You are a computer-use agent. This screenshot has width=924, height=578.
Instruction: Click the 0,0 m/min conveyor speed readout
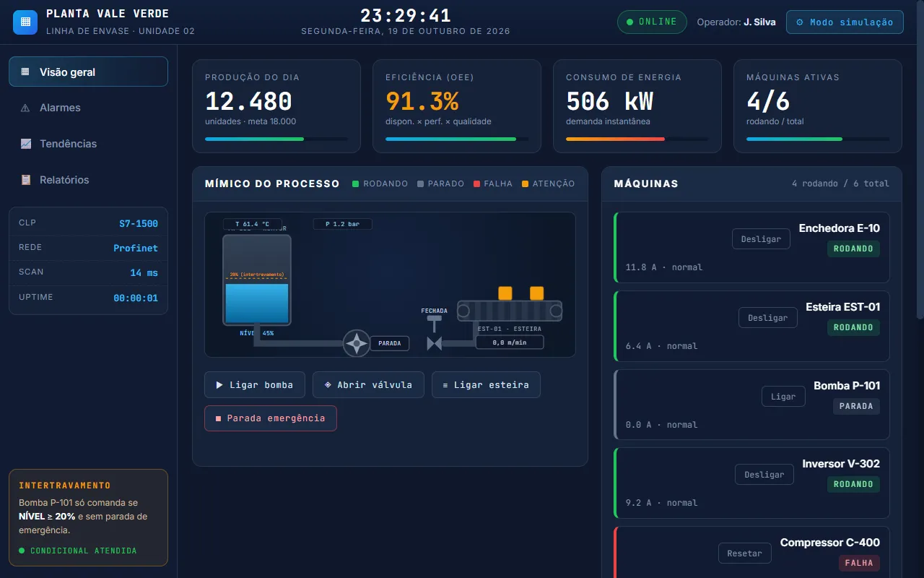(509, 342)
